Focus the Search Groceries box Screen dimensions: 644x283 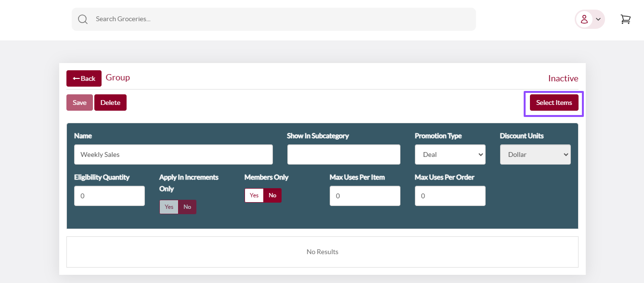tap(274, 19)
